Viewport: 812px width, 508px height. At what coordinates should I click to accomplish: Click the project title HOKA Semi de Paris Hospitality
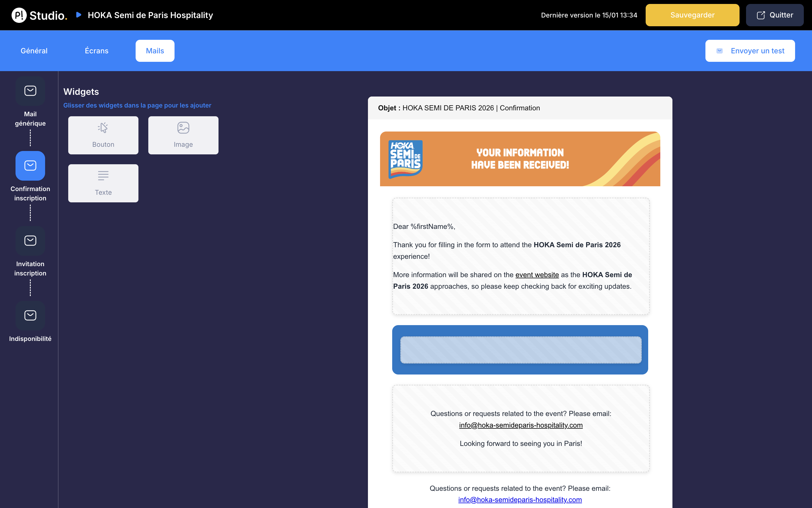tap(150, 15)
